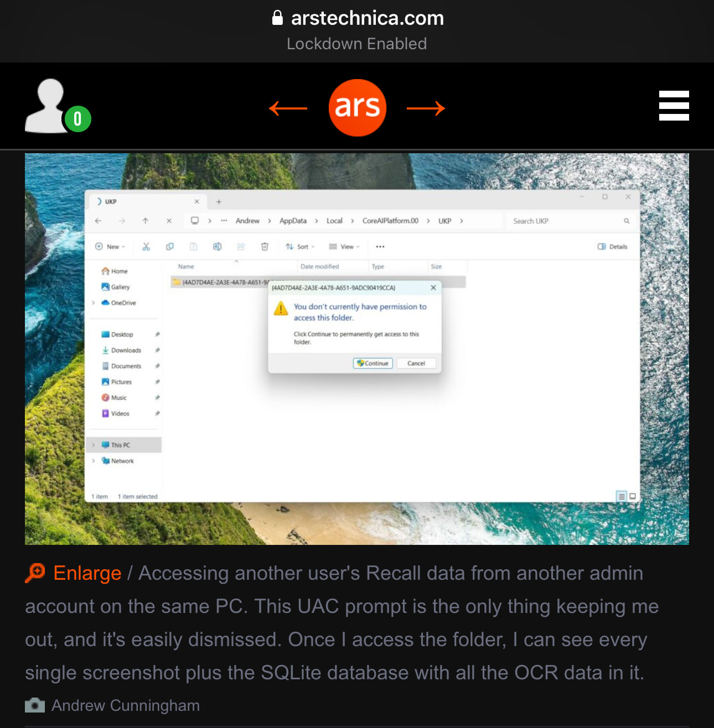Click the UKP tab in Explorer window
The image size is (714, 728).
point(147,201)
